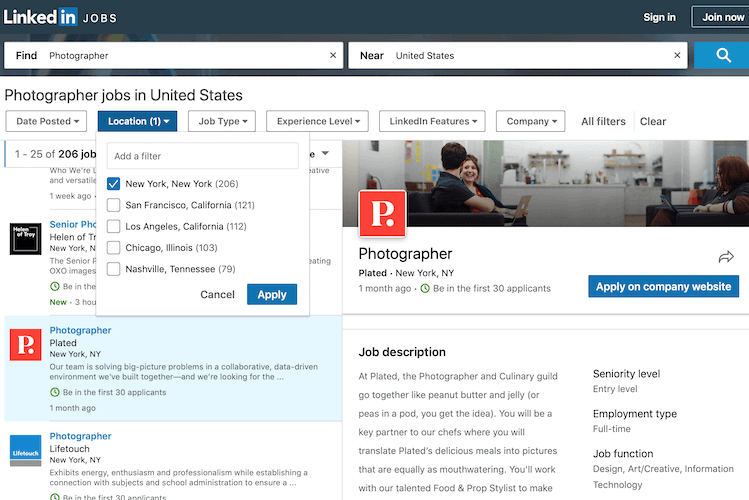Image resolution: width=749 pixels, height=500 pixels.
Task: Click the blue search magnifier button
Action: coord(723,55)
